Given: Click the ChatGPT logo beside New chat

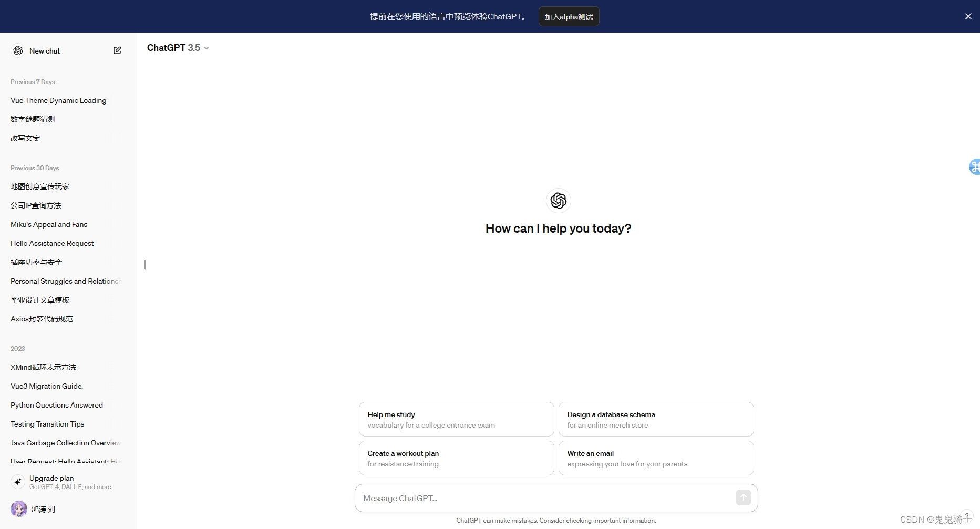Looking at the screenshot, I should [18, 50].
